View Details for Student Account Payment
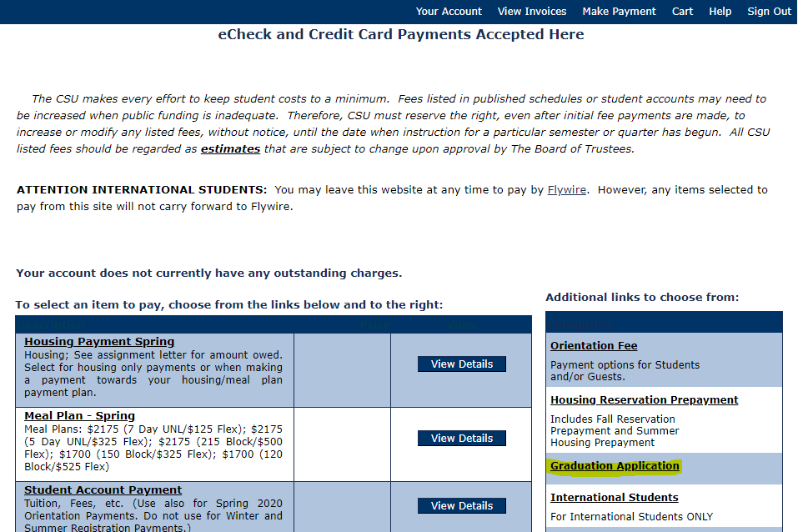This screenshot has width=803, height=532. click(461, 505)
